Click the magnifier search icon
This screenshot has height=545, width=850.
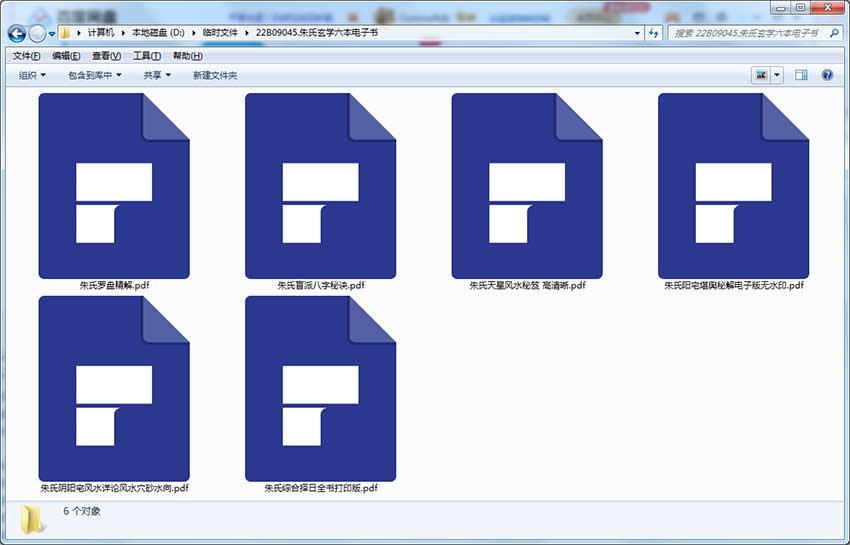click(834, 33)
